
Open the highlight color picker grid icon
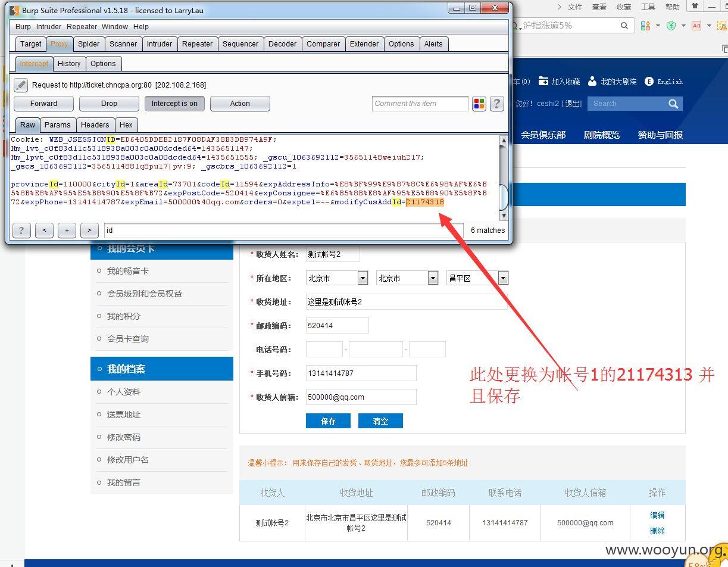479,104
